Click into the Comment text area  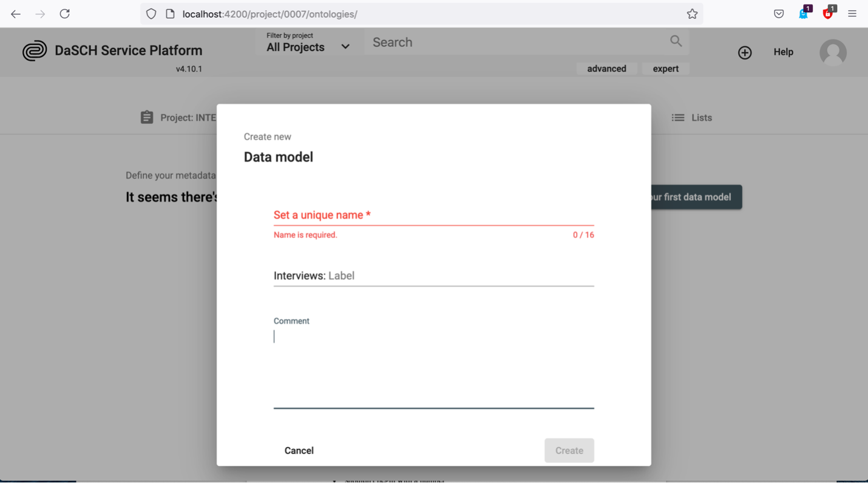coord(433,367)
